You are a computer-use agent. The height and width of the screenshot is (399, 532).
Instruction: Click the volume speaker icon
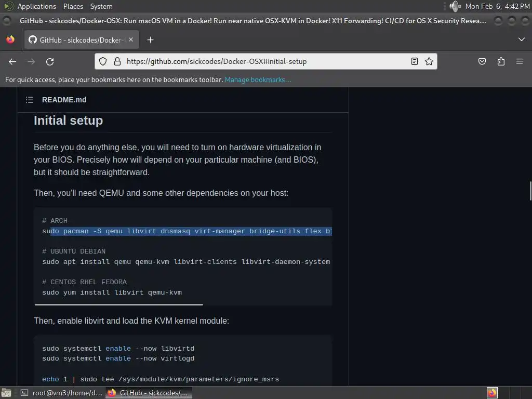(x=455, y=6)
